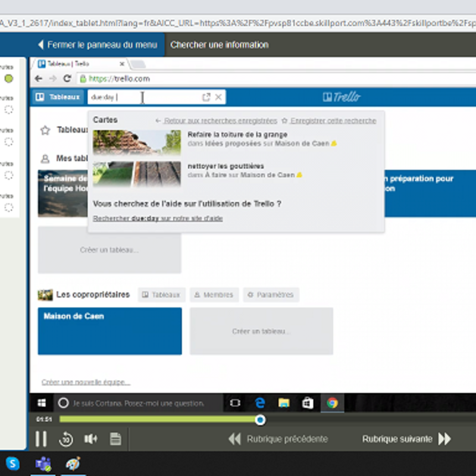This screenshot has width=476, height=476.
Task: Open Les copropriétaires Membres tab
Action: (x=214, y=295)
